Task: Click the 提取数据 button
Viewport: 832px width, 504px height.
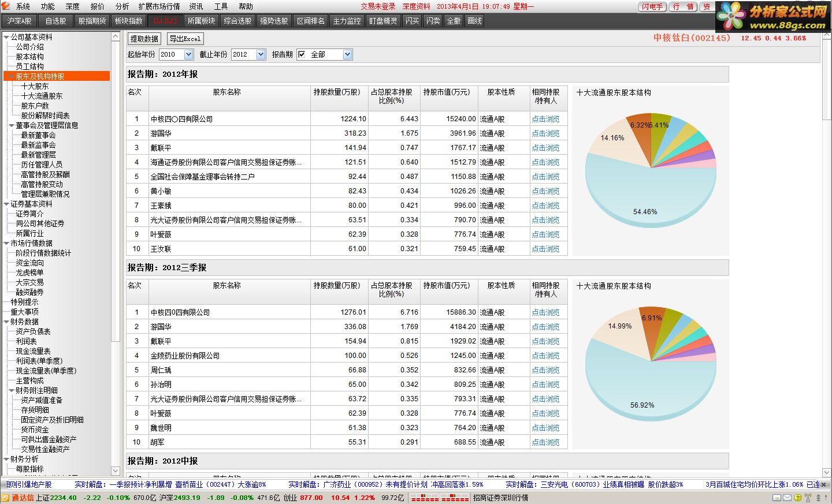Action: 144,39
